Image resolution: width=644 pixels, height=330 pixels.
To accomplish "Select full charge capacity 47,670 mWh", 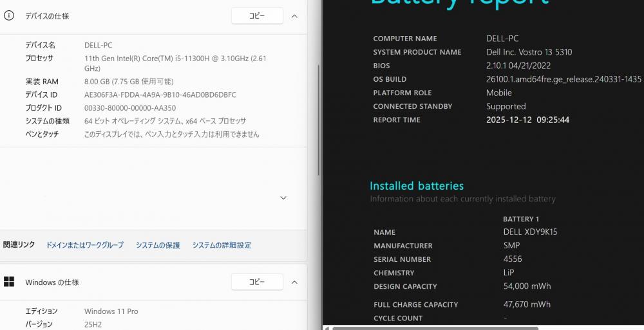I will (527, 304).
